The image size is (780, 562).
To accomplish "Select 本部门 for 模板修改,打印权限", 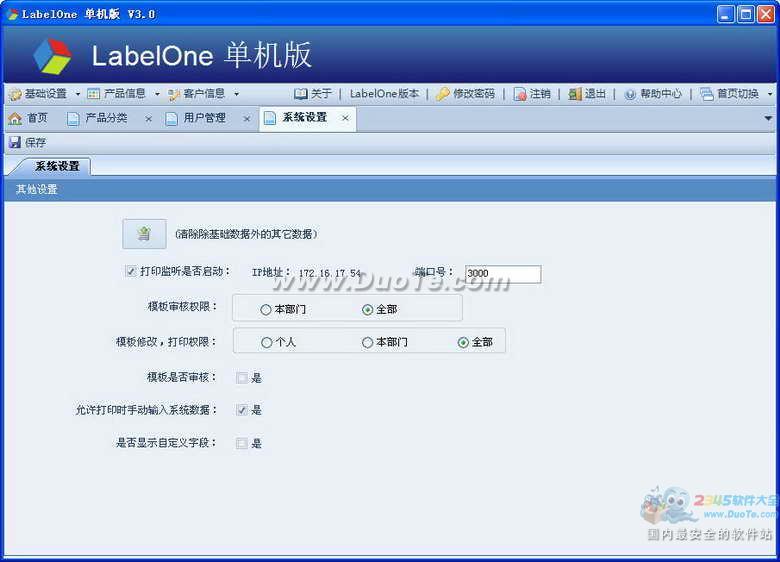I will [x=367, y=342].
